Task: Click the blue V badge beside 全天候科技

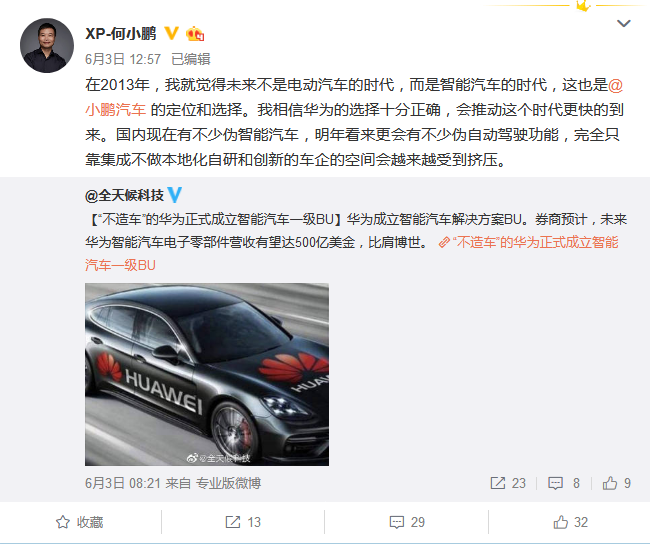Action: [x=175, y=195]
